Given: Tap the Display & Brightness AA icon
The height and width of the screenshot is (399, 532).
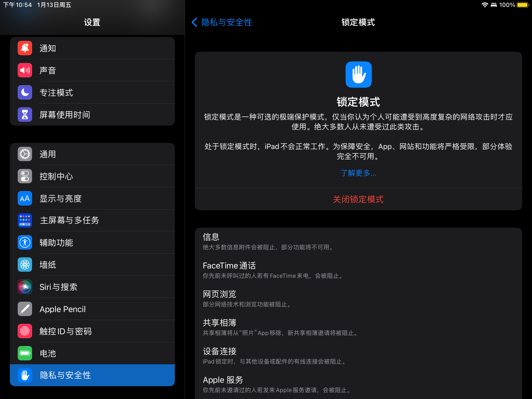Looking at the screenshot, I should pyautogui.click(x=25, y=199).
